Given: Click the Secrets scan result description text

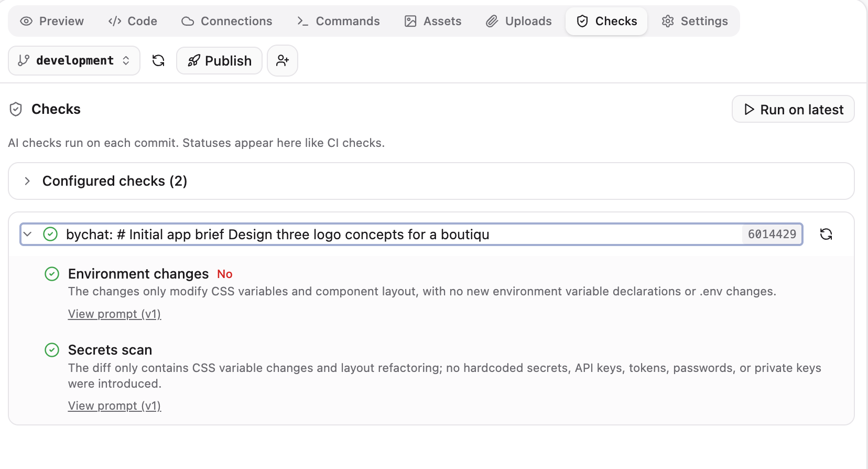Looking at the screenshot, I should [x=444, y=376].
